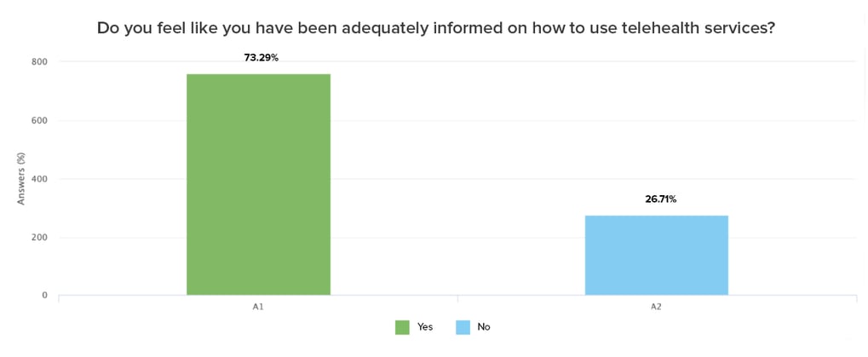
Task: Click the top of the green Yes bar
Action: click(x=258, y=76)
